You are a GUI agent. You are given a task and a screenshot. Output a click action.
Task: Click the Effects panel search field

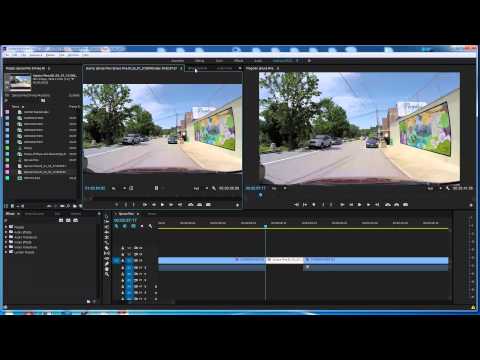pyautogui.click(x=32, y=220)
